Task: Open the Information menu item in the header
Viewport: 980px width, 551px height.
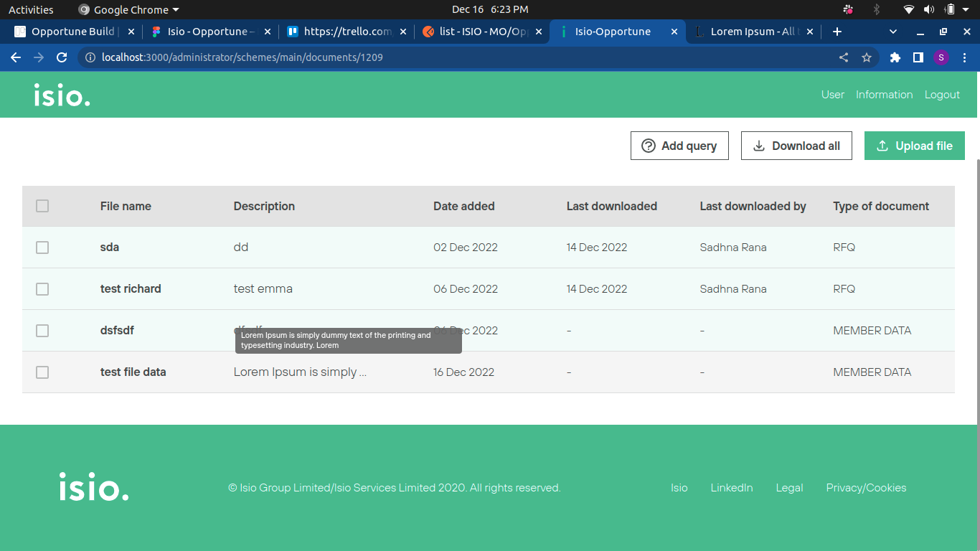Action: [x=884, y=95]
